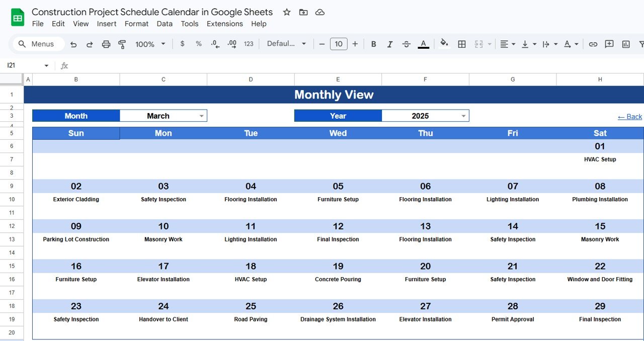Image resolution: width=644 pixels, height=341 pixels.
Task: Toggle strikethrough formatting
Action: click(x=406, y=44)
